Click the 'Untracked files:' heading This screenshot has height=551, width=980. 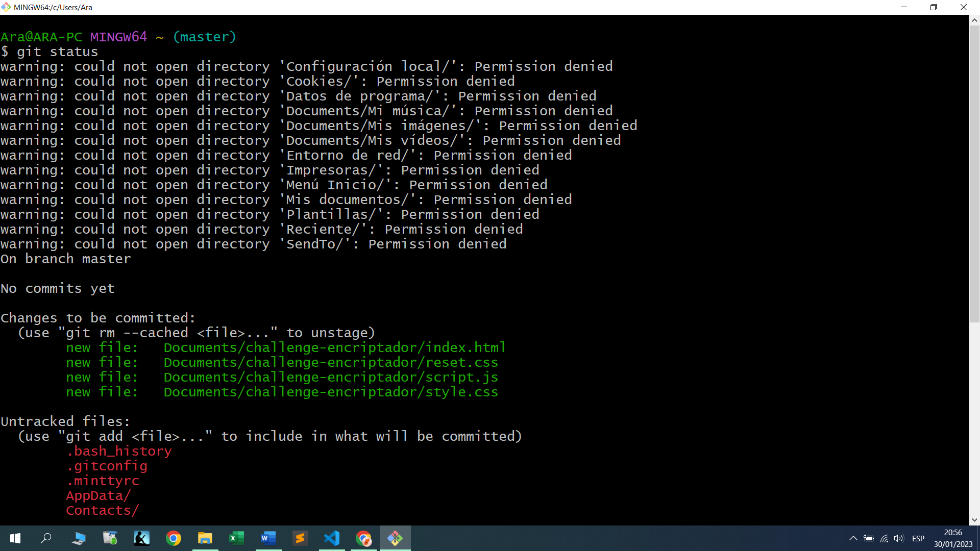[65, 421]
